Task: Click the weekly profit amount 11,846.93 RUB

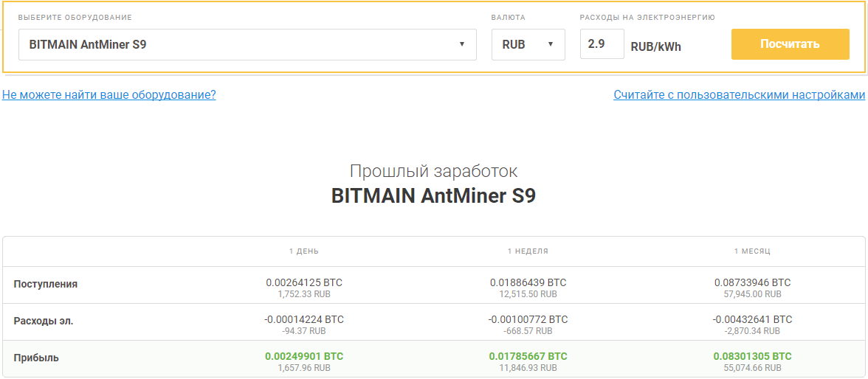Action: click(x=528, y=367)
